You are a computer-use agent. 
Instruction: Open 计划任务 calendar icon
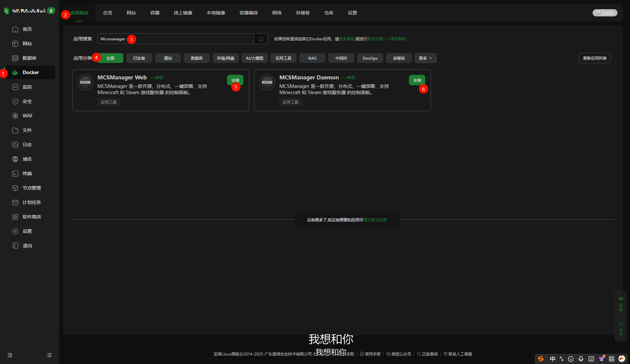15,202
